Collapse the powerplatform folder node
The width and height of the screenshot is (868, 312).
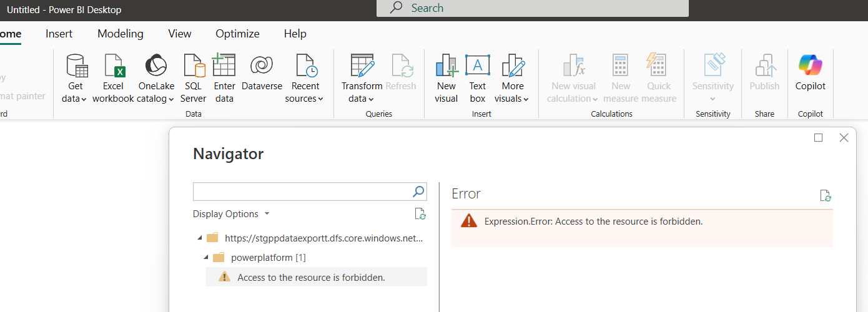tap(205, 258)
